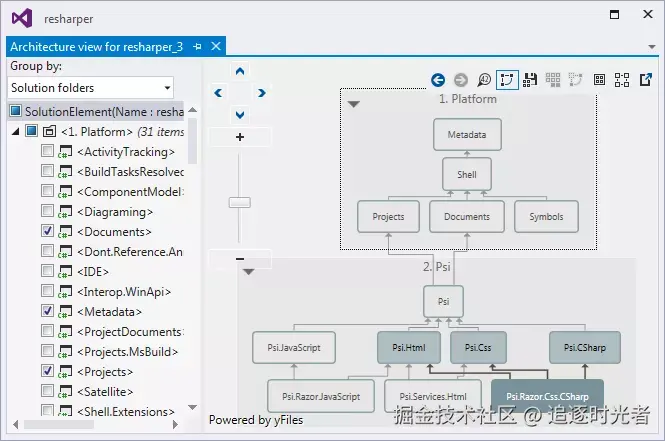Uncheck the Documents checkbox
The image size is (665, 441).
pyautogui.click(x=48, y=231)
